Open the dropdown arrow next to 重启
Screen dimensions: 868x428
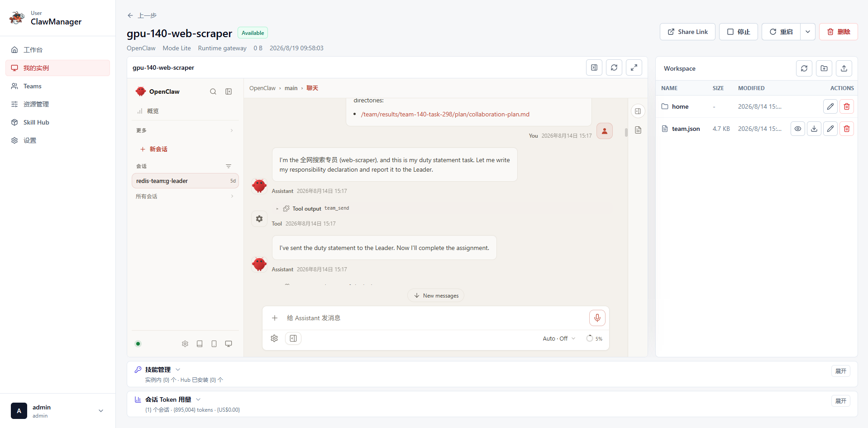click(808, 32)
